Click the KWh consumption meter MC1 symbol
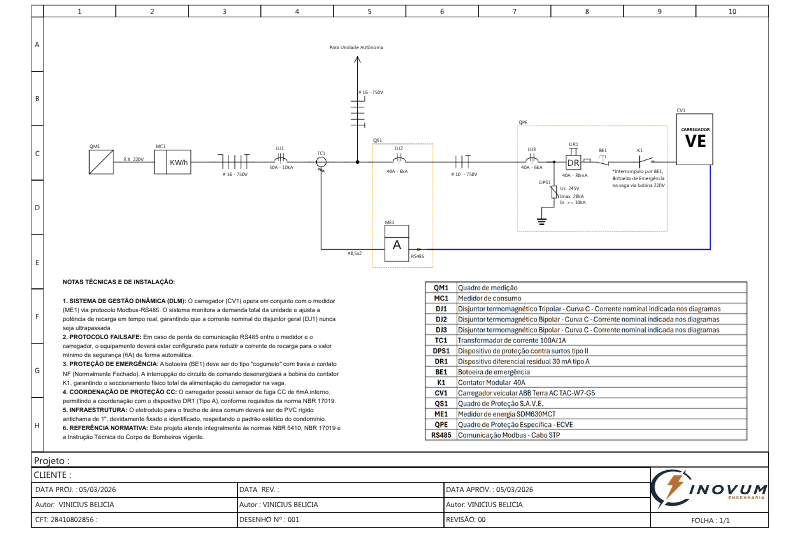Screen dimensions: 800x533 (x=178, y=162)
